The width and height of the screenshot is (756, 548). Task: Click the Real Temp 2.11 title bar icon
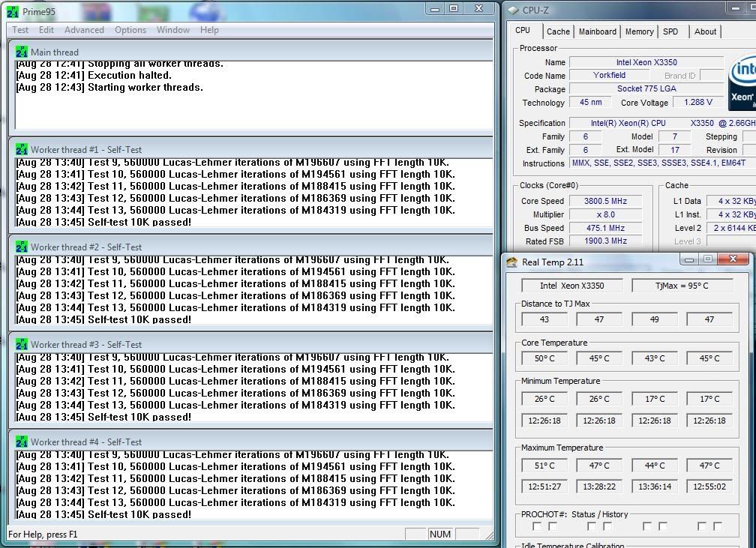pyautogui.click(x=512, y=262)
